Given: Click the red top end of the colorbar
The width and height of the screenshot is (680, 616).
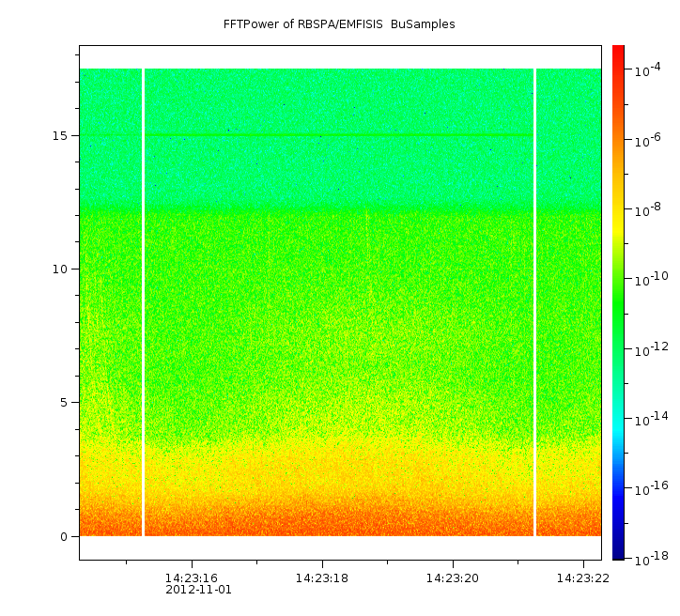Looking at the screenshot, I should (618, 50).
